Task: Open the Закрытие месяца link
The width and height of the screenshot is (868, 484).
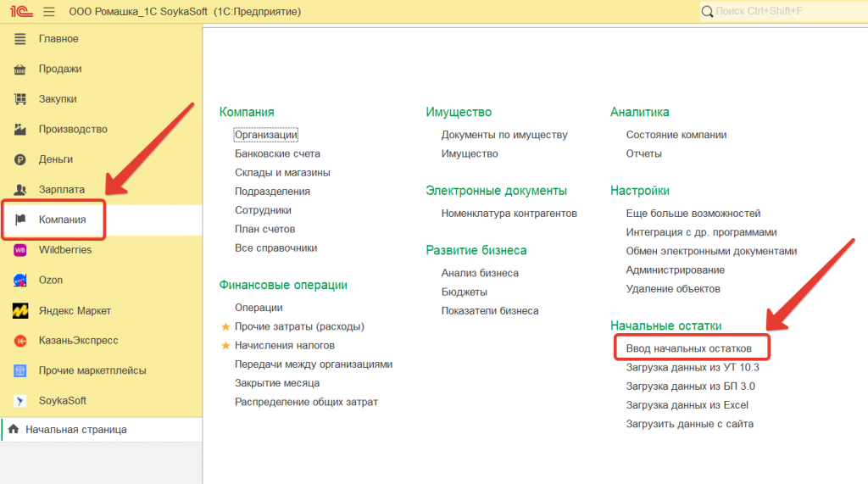Action: pos(276,383)
